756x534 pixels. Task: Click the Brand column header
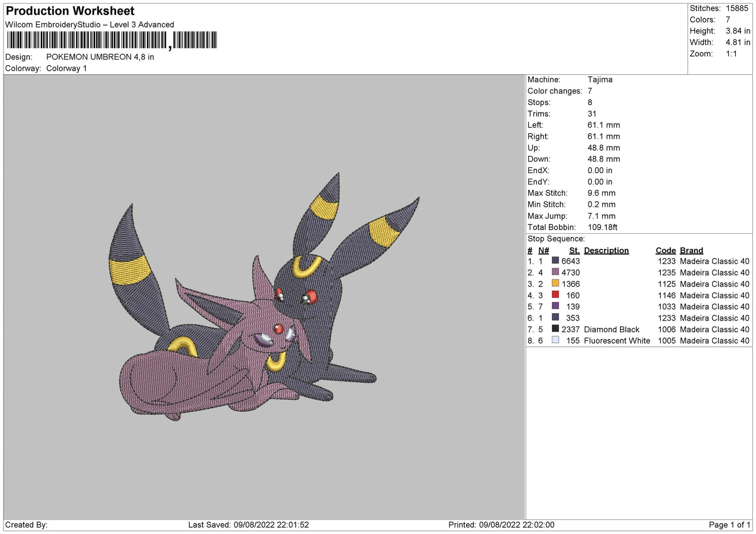point(692,251)
